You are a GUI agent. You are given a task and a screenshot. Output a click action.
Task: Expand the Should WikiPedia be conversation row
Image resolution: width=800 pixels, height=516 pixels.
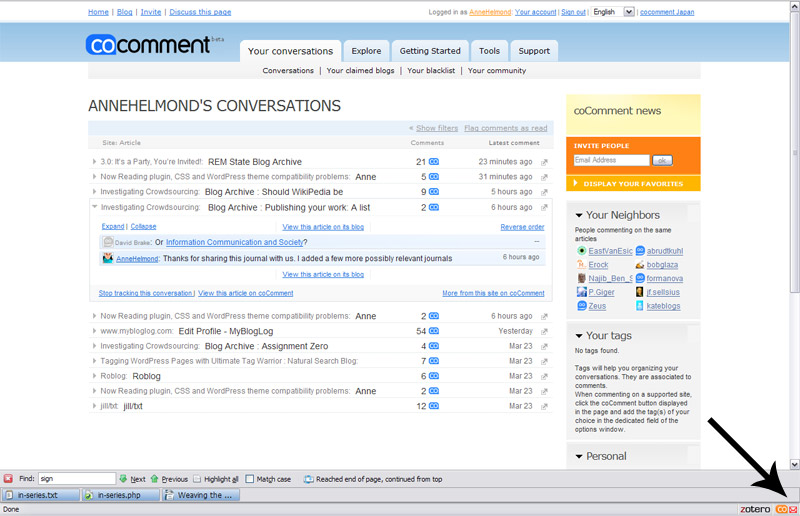click(94, 192)
